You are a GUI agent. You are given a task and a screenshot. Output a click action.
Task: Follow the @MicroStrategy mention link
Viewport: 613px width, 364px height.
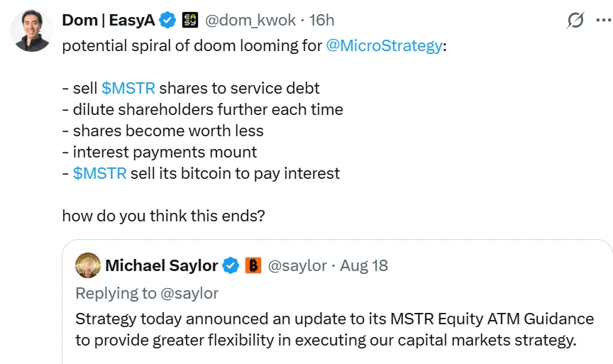tap(384, 46)
